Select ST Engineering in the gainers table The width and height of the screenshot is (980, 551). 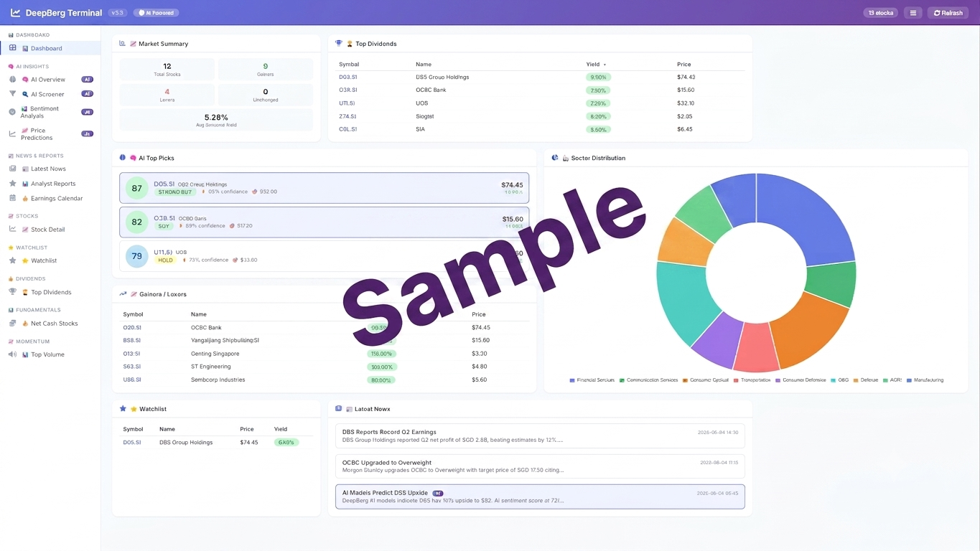[x=325, y=367]
